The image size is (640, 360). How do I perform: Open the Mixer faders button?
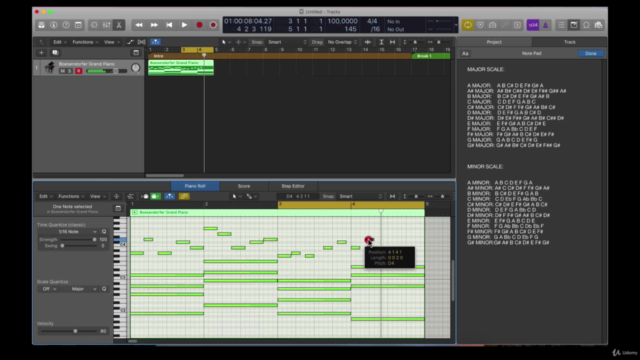pyautogui.click(x=107, y=25)
